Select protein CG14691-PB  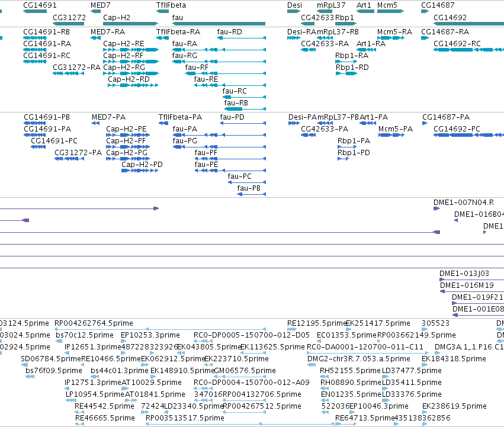35,123
